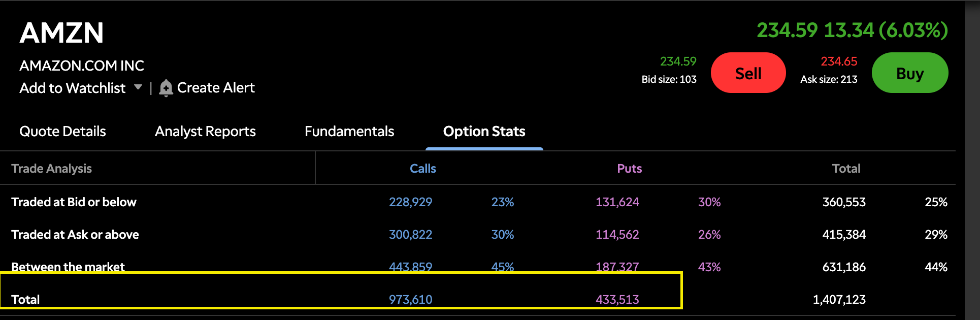
Task: Switch to the Analyst Reports tab
Action: 205,132
